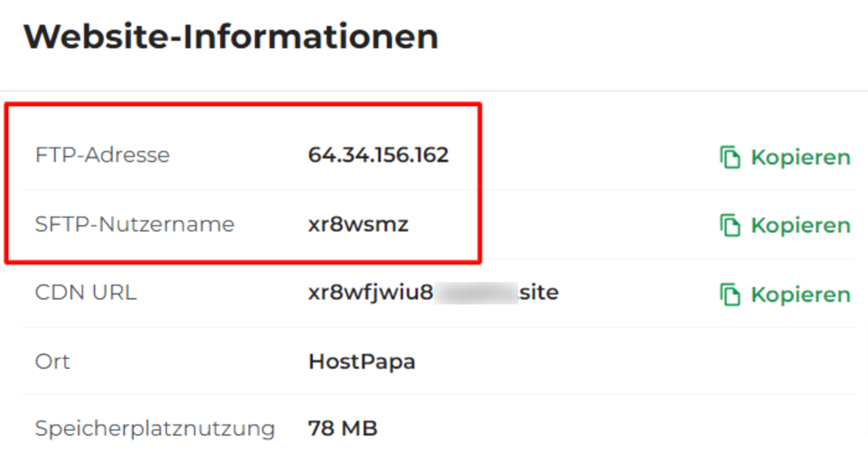Click the horizontal divider under the heading
Viewport: 868px width, 469px height.
tap(434, 91)
